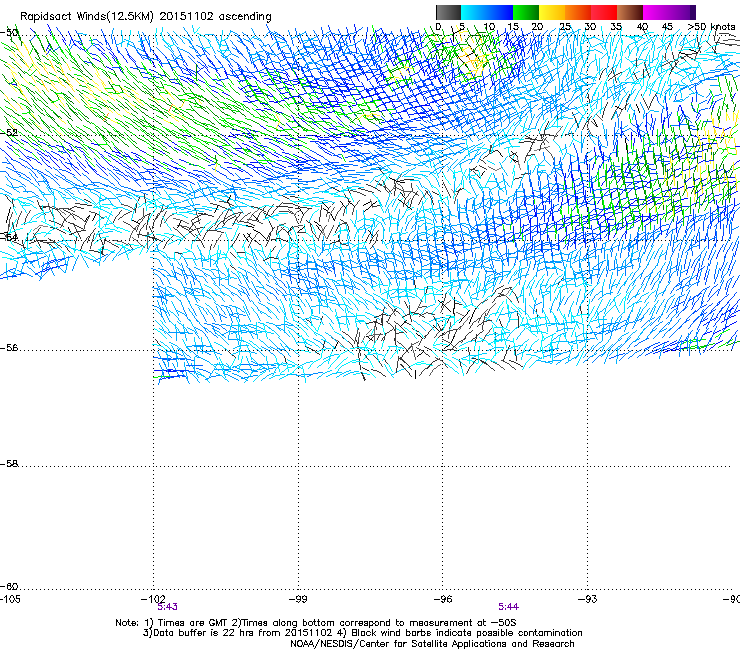The height and width of the screenshot is (650, 740).
Task: Click the '45' legend scale label
Action: pos(667,27)
